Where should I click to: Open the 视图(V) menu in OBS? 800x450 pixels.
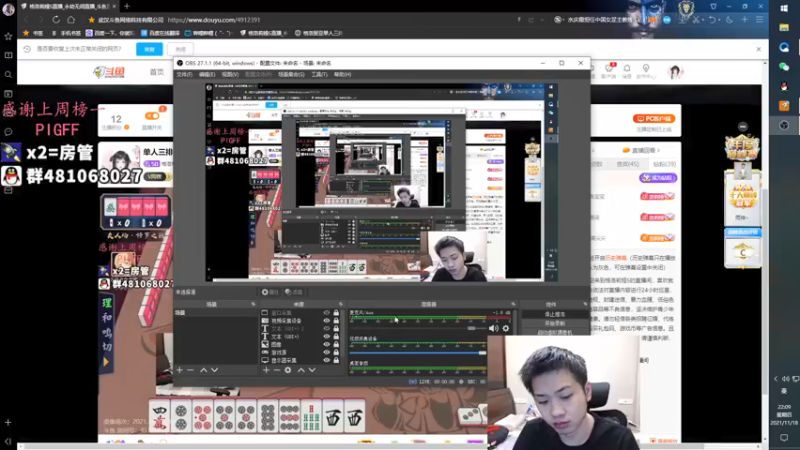click(230, 74)
